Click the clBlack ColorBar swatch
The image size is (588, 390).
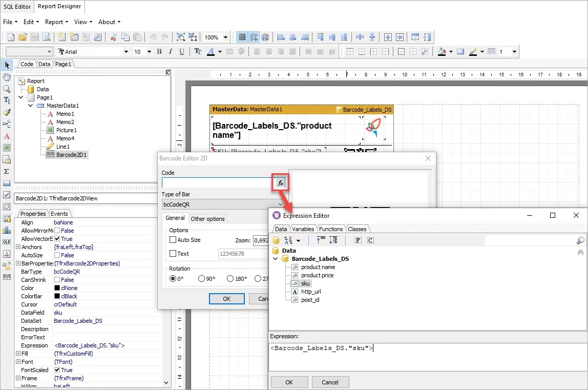point(57,296)
